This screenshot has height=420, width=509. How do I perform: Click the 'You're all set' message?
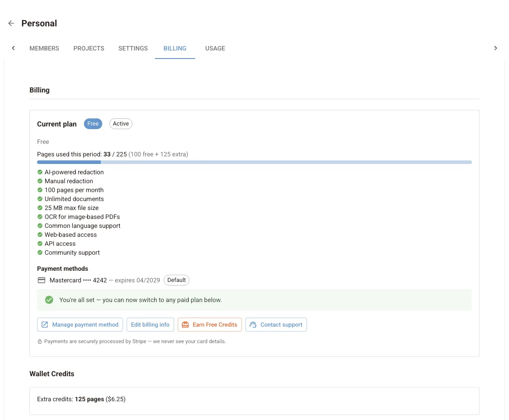coord(141,300)
